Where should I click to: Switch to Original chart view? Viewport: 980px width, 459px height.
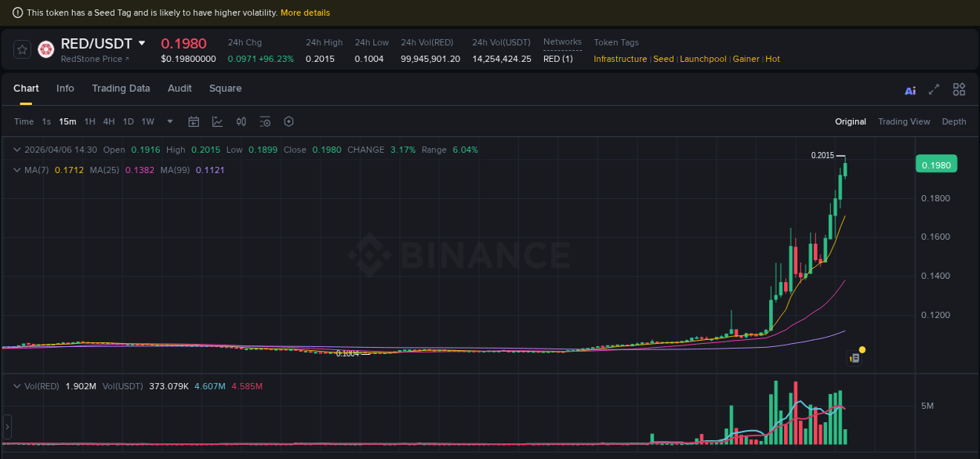[x=851, y=121]
